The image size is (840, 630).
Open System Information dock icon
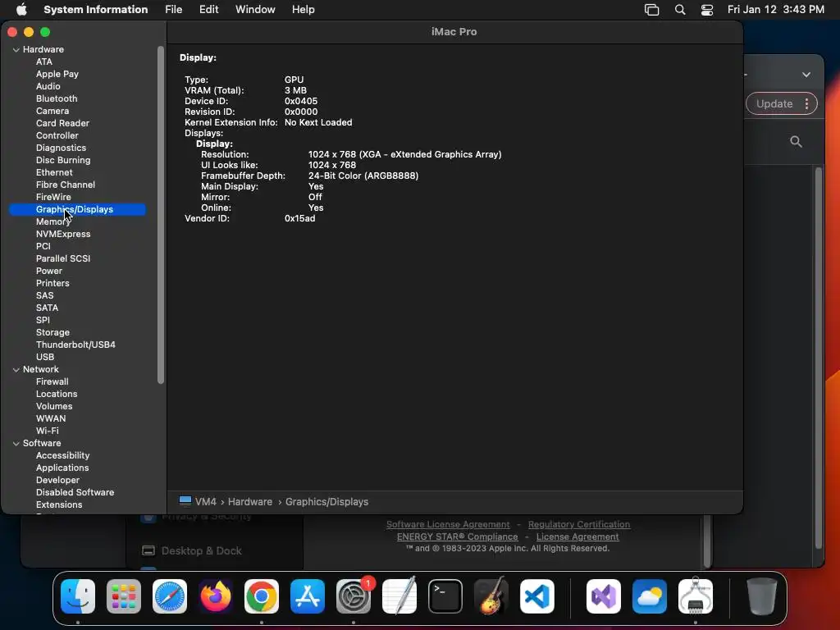tap(696, 596)
